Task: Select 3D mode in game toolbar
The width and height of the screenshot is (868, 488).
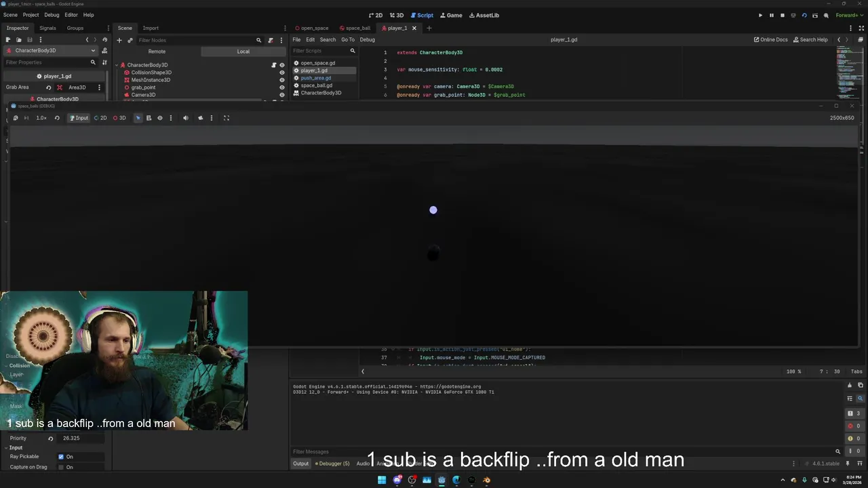Action: pyautogui.click(x=119, y=118)
